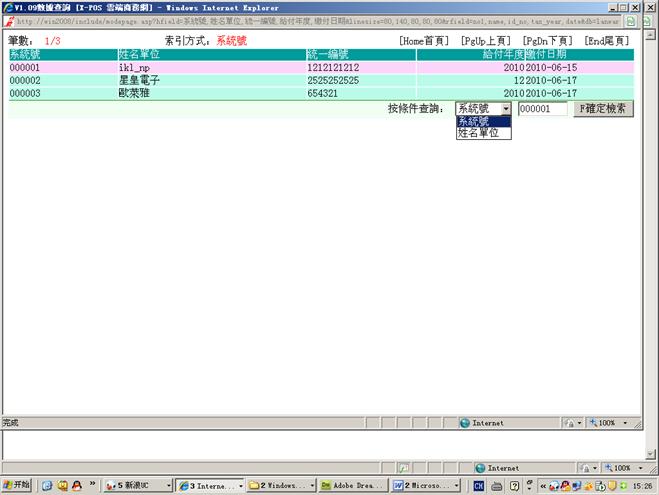
Task: Click the search value field containing 000001
Action: coord(542,108)
